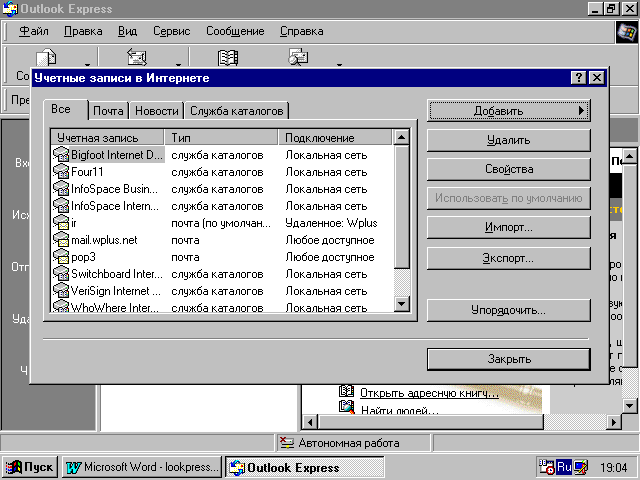Click the 'почта (по умолчан...' type cell

(221, 223)
